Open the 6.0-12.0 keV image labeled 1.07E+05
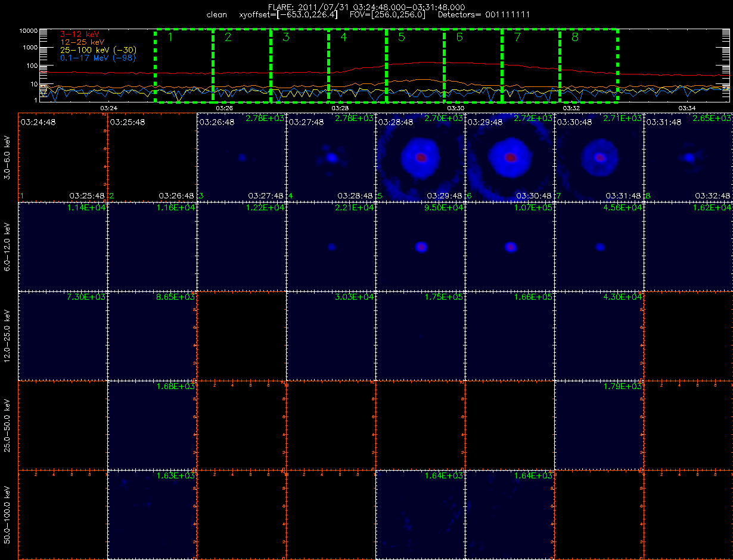The image size is (733, 560). (510, 246)
